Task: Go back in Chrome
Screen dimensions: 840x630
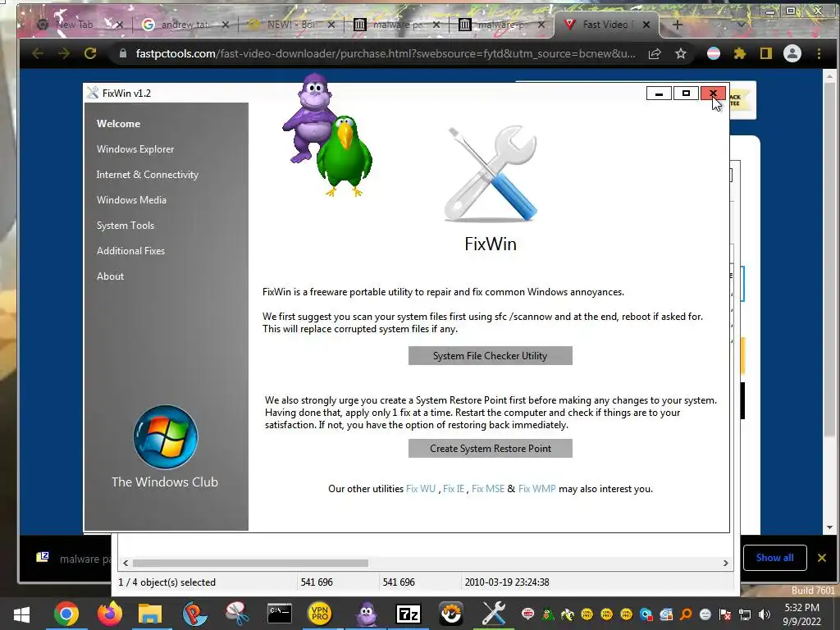Action: [38, 53]
